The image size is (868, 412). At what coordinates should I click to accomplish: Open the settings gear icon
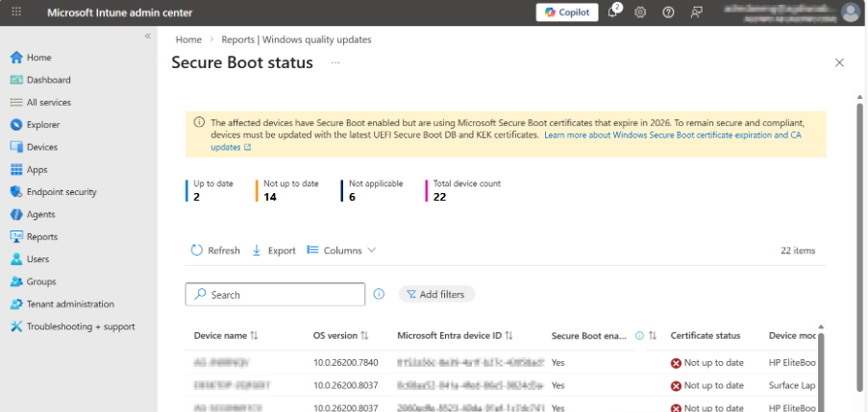tap(640, 12)
